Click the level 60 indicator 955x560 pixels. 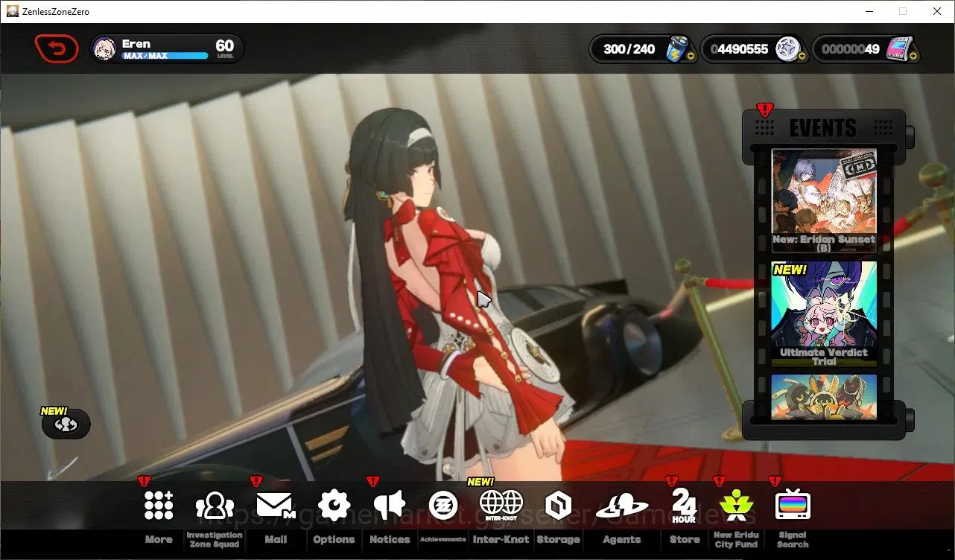(224, 48)
